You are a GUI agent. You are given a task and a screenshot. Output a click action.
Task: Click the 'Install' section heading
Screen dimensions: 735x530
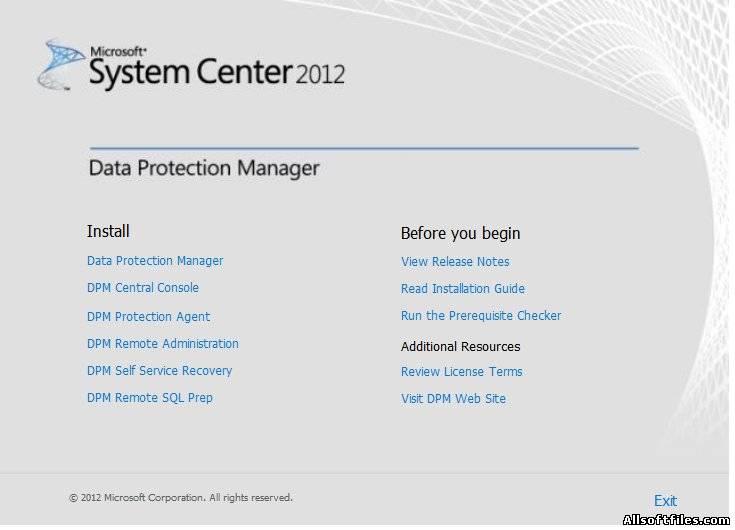(108, 231)
